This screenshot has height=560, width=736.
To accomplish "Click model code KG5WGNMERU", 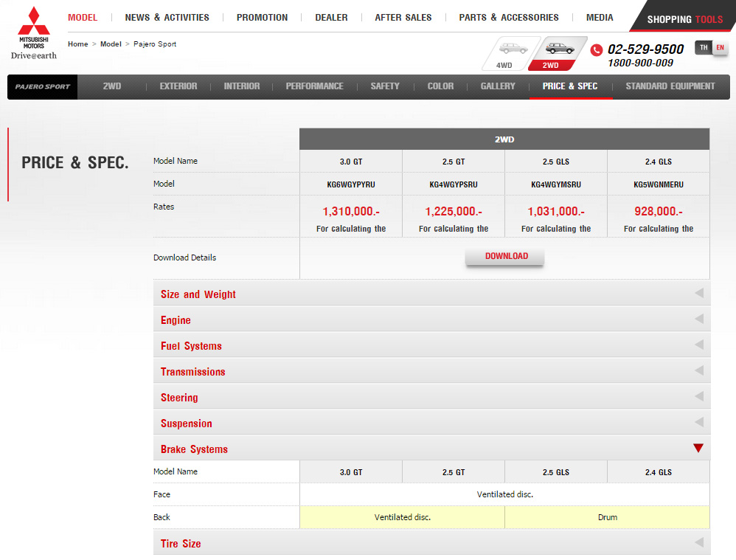I will [x=659, y=184].
